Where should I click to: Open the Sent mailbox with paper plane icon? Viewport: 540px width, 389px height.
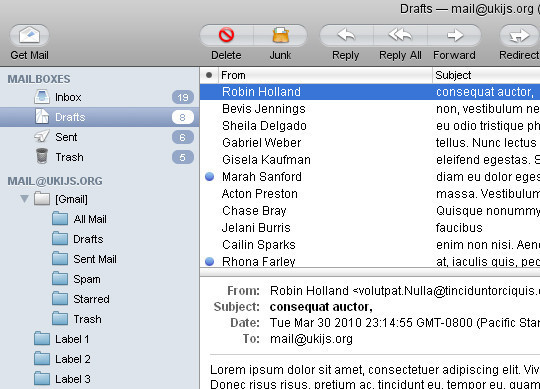99,137
